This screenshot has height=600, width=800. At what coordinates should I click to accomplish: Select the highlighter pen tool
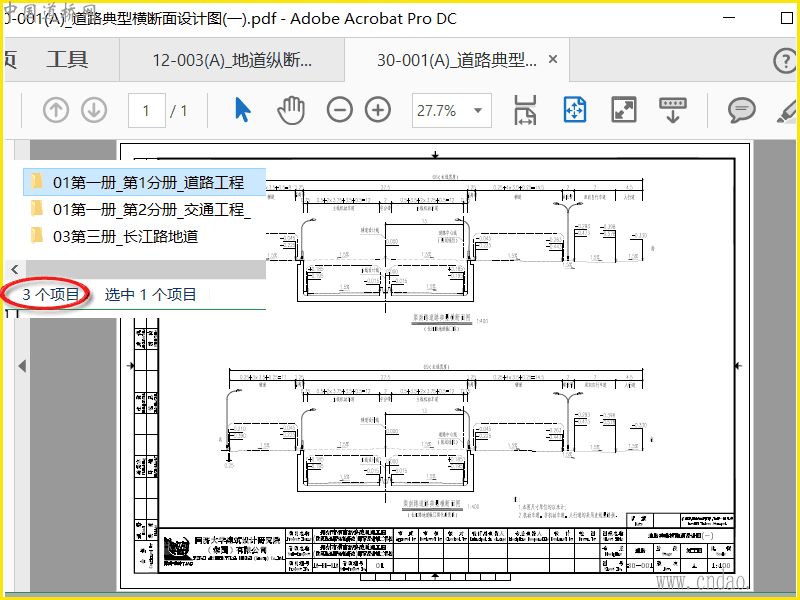click(787, 111)
